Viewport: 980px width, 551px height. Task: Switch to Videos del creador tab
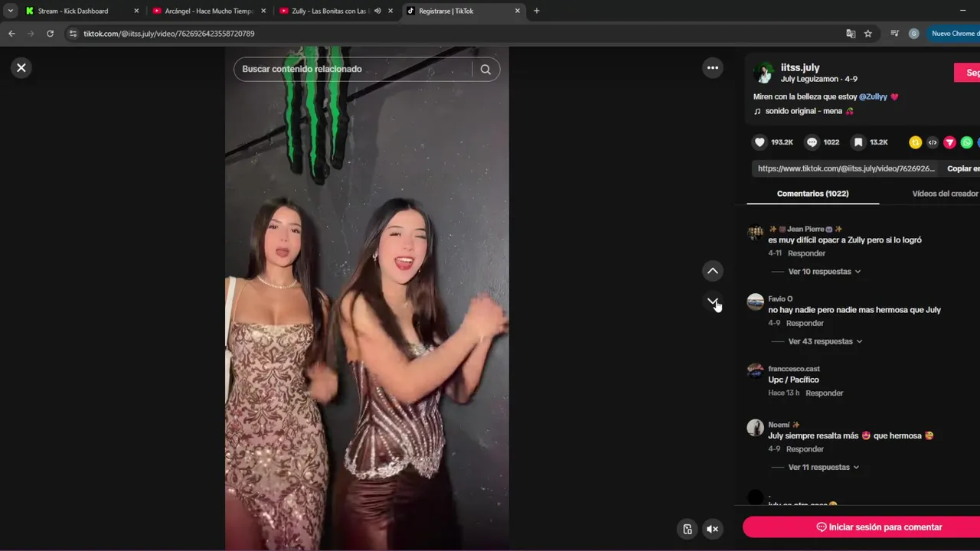tap(945, 194)
